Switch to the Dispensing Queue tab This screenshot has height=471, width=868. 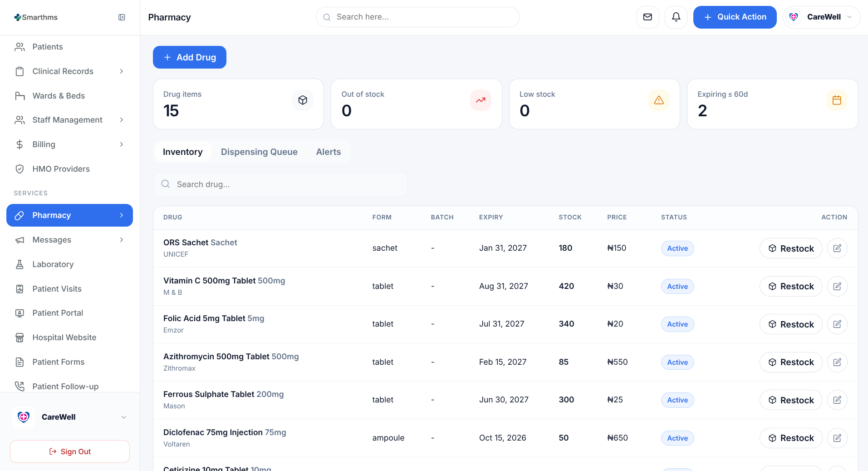coord(259,152)
